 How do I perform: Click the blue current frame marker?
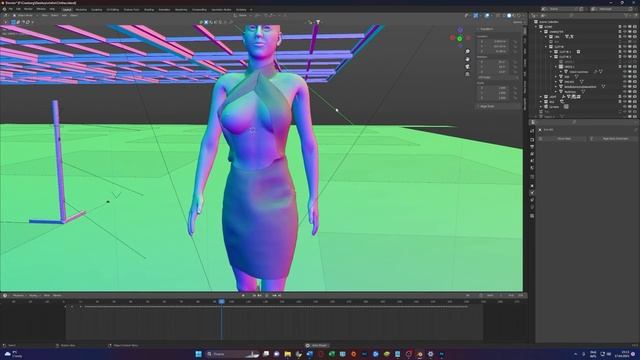221,302
